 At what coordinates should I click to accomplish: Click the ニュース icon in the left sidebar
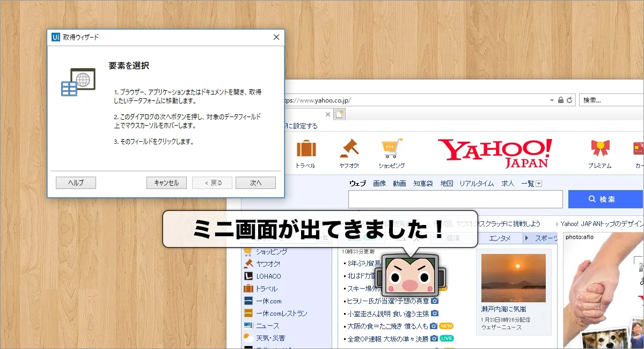(x=248, y=325)
